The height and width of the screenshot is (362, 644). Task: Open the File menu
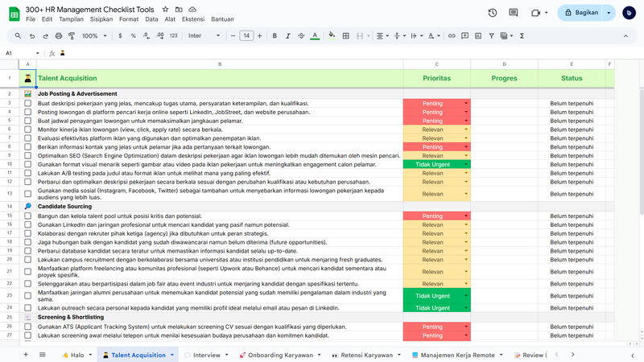coord(31,19)
